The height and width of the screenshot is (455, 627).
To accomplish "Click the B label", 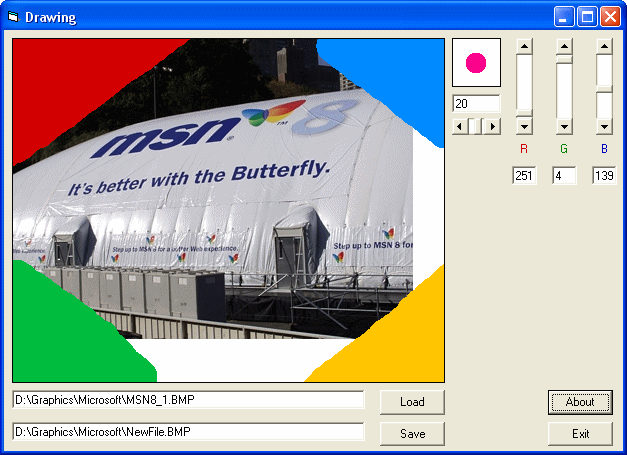I will tap(604, 149).
